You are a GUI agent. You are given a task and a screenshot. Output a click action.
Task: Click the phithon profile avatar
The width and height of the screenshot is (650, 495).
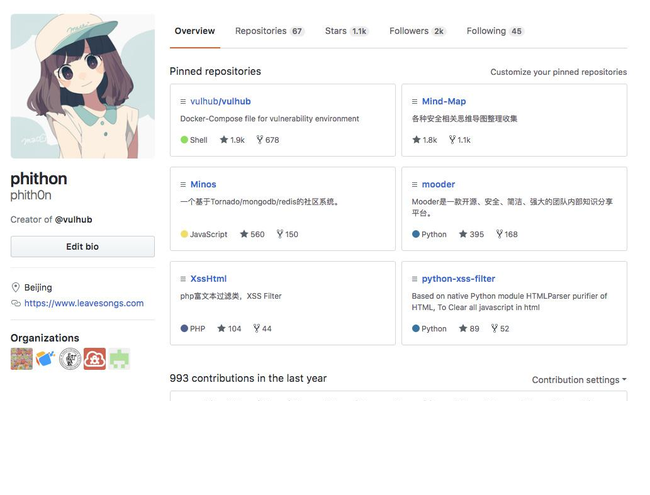[x=82, y=86]
